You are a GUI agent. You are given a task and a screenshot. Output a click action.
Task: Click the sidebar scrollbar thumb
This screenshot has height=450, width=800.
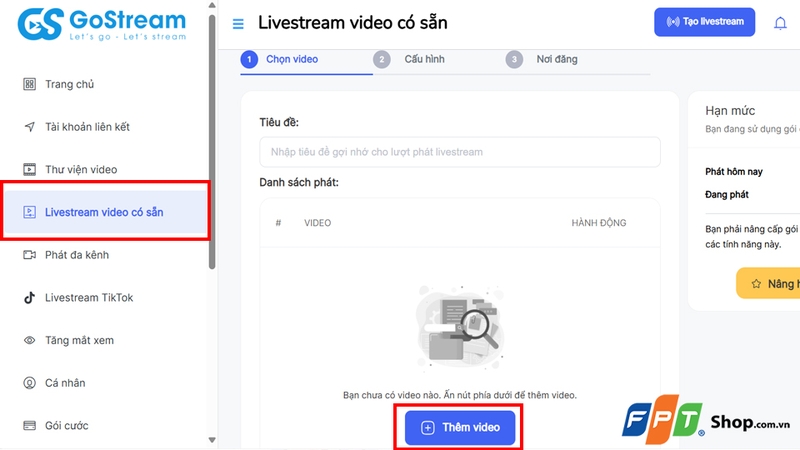tap(212, 142)
